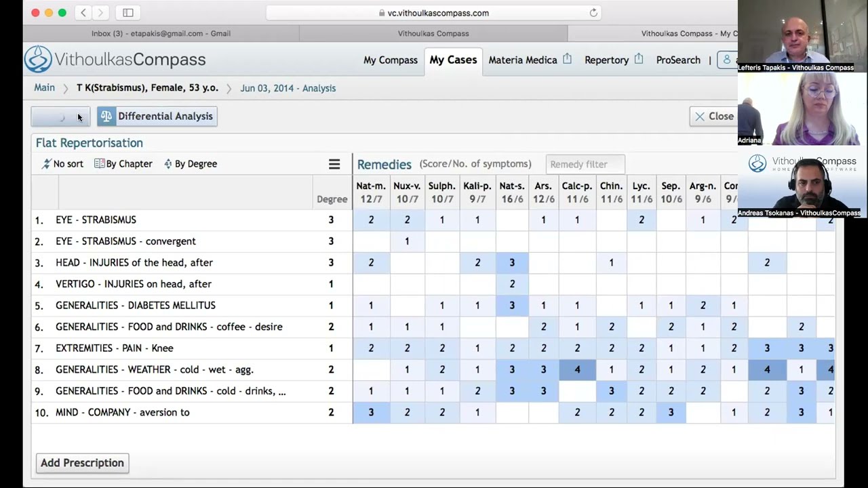Sort symptoms By Chapter
The image size is (868, 488).
coord(123,164)
